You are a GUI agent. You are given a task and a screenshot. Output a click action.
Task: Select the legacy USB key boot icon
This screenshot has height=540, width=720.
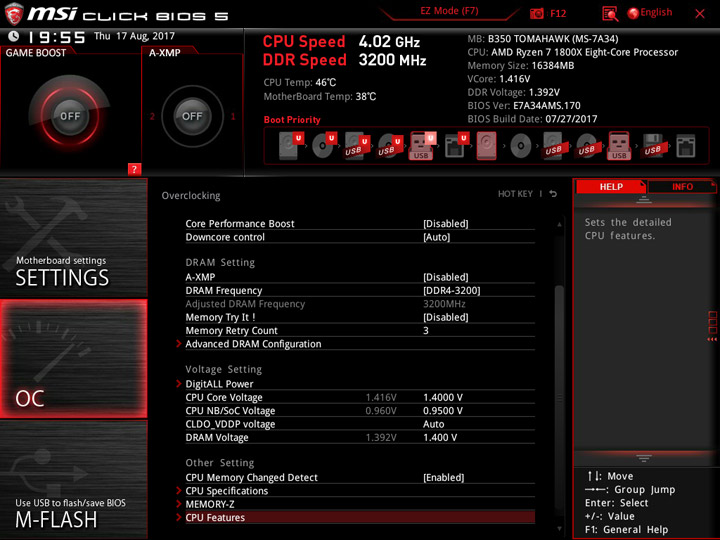click(619, 146)
